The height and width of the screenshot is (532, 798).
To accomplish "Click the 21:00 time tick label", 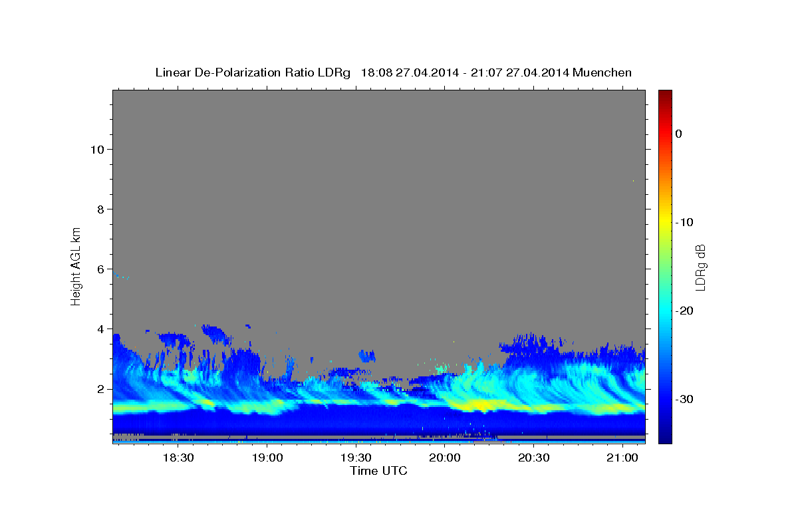I will coord(622,458).
